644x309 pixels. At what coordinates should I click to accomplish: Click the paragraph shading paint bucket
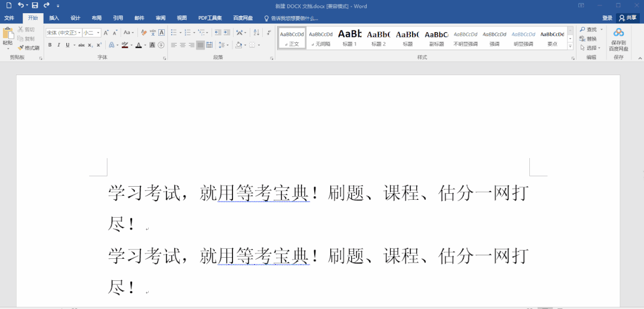pyautogui.click(x=239, y=45)
